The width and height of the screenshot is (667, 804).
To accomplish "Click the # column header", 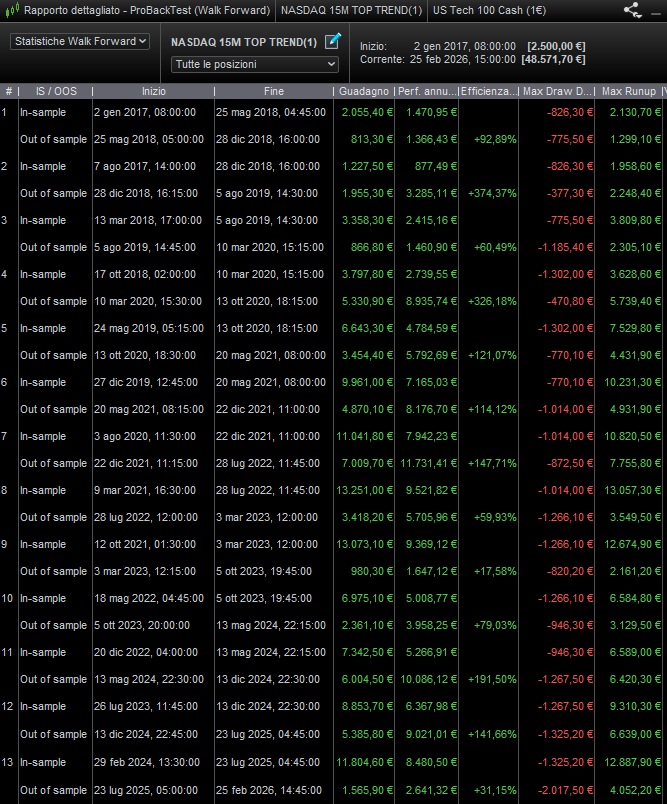I will [9, 91].
